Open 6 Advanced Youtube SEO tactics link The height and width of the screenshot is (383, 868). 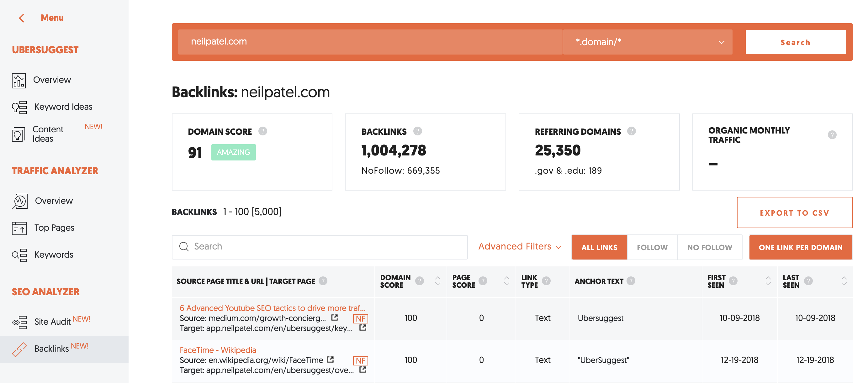point(272,308)
